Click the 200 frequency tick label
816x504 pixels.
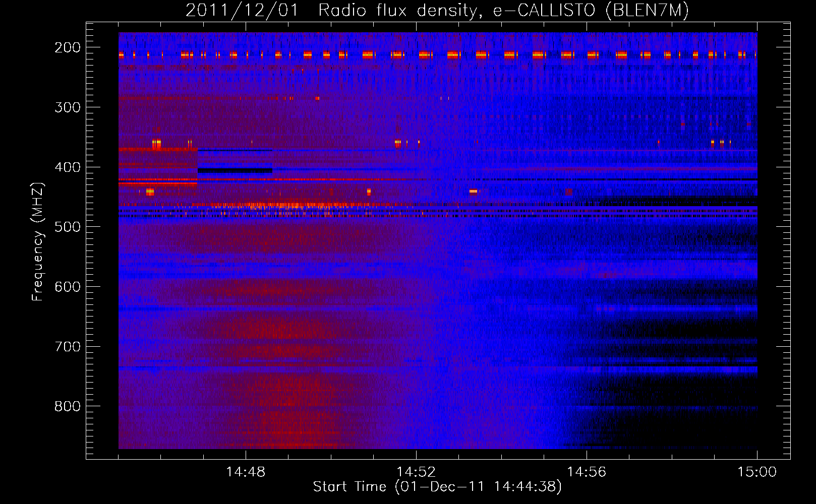[68, 47]
